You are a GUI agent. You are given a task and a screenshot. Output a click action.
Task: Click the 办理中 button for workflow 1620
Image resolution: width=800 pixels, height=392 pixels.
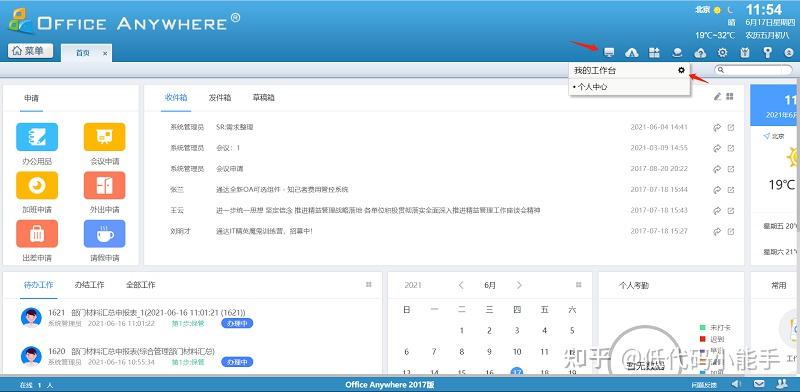[237, 362]
